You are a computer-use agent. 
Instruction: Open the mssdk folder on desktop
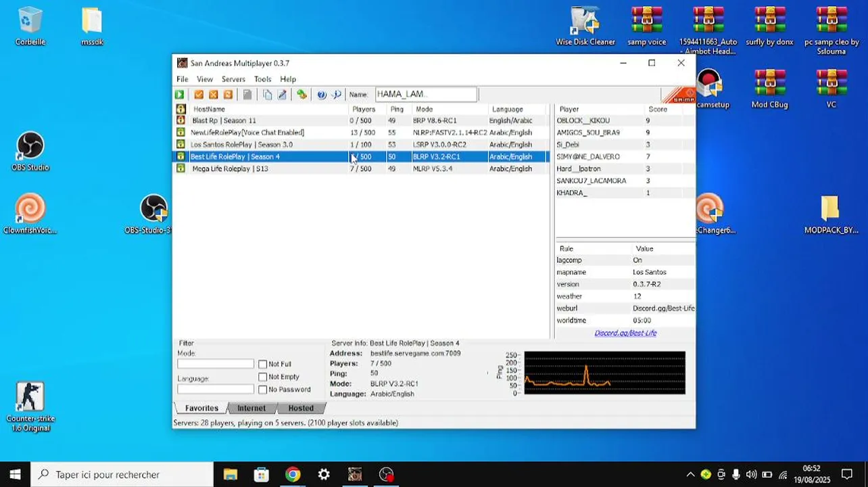[x=92, y=26]
